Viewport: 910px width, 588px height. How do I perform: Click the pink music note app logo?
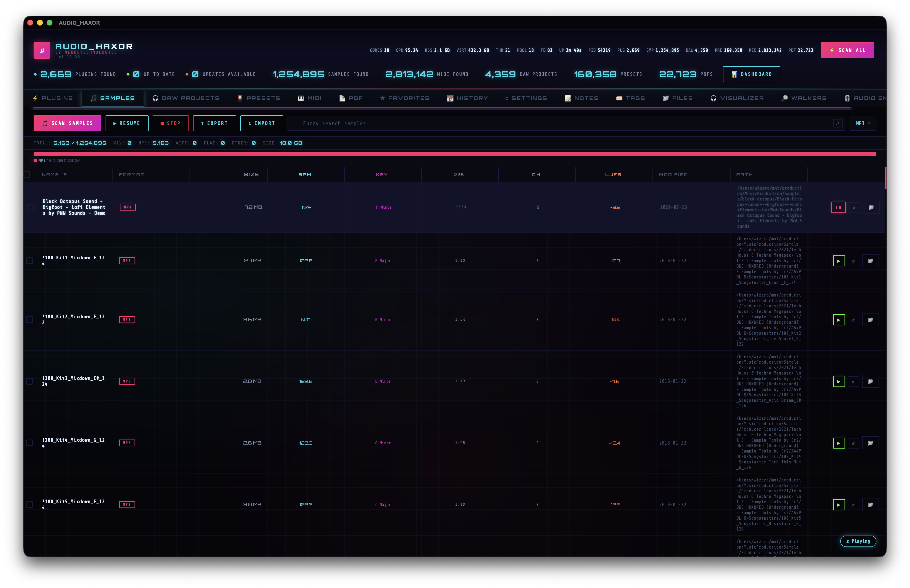click(42, 50)
